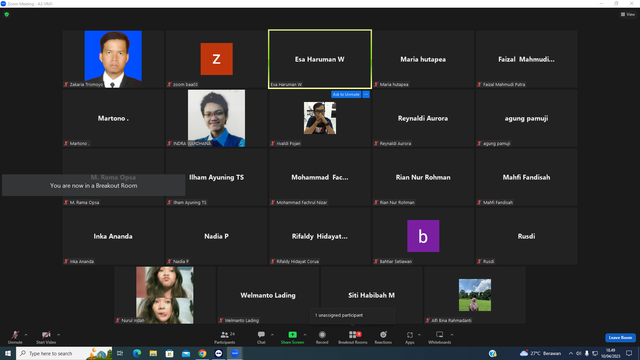Select Maria hutapea's participant tile

423,59
